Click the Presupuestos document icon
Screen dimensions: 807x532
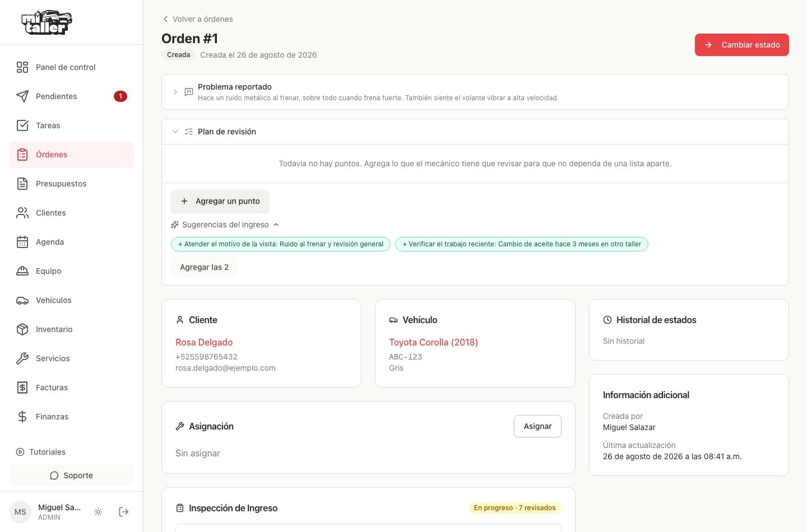point(22,184)
